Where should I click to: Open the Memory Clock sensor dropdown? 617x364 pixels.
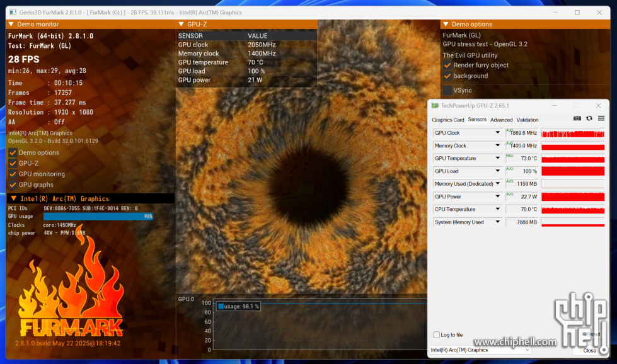click(498, 145)
